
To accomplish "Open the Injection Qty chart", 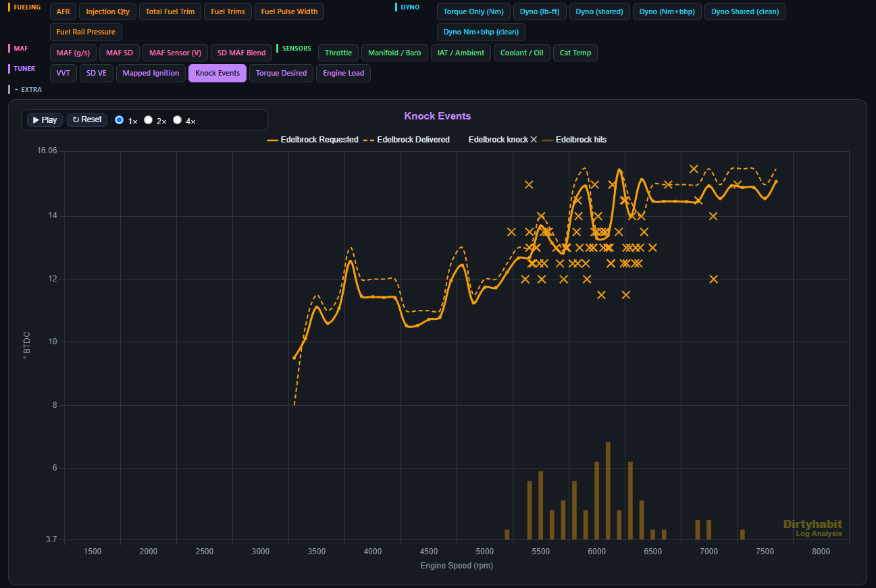I will click(107, 11).
